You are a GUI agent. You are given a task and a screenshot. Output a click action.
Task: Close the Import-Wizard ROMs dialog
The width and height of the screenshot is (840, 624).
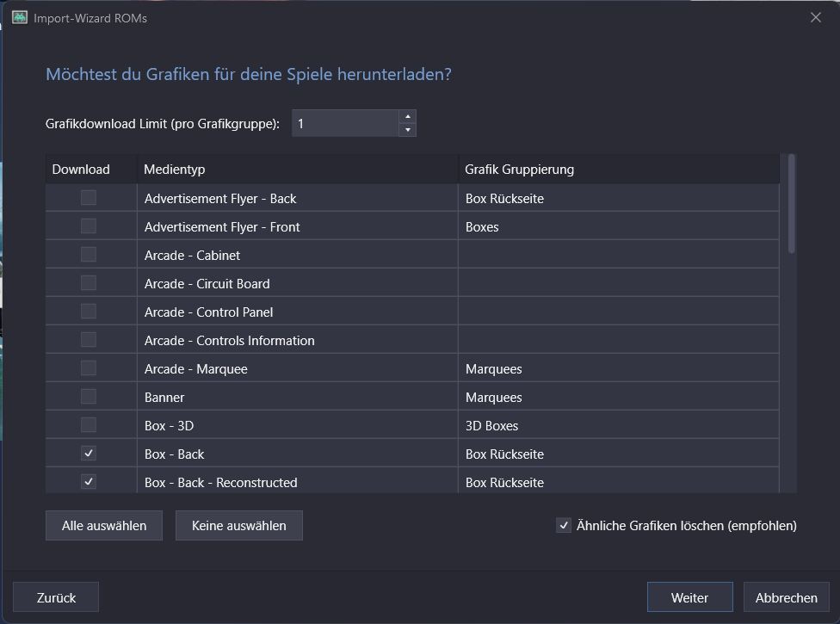click(815, 17)
